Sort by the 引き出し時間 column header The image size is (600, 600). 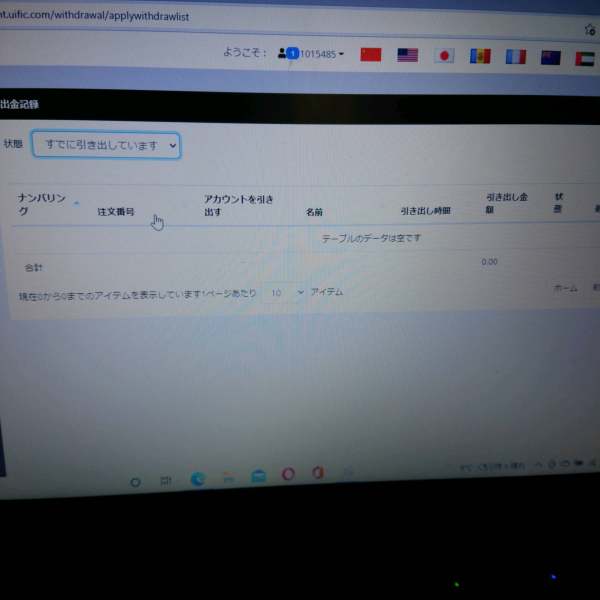pos(426,211)
